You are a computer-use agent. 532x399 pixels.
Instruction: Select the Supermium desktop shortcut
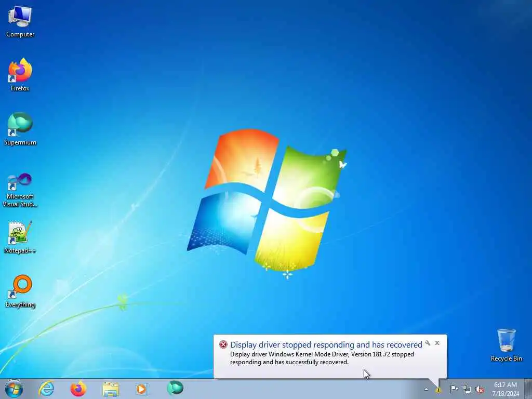(20, 129)
